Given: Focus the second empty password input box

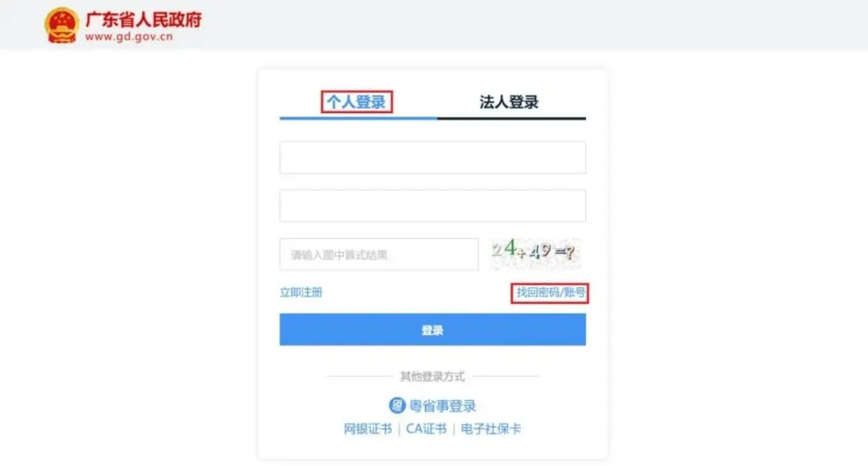Looking at the screenshot, I should pyautogui.click(x=432, y=206).
